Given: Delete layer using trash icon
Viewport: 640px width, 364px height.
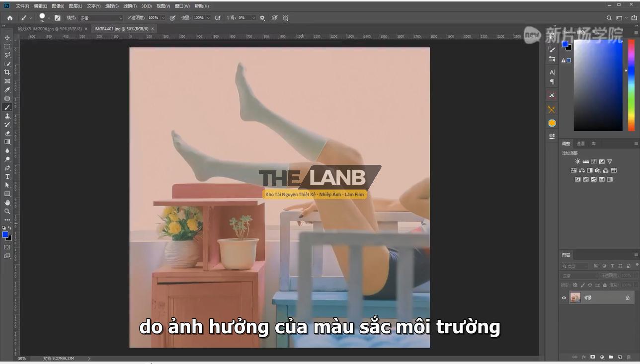Looking at the screenshot, I should (629, 357).
